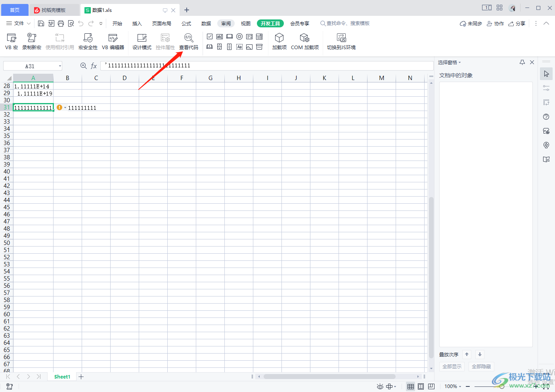This screenshot has height=392, width=555.
Task: Insert a label (Aa) control
Action: pos(239,47)
